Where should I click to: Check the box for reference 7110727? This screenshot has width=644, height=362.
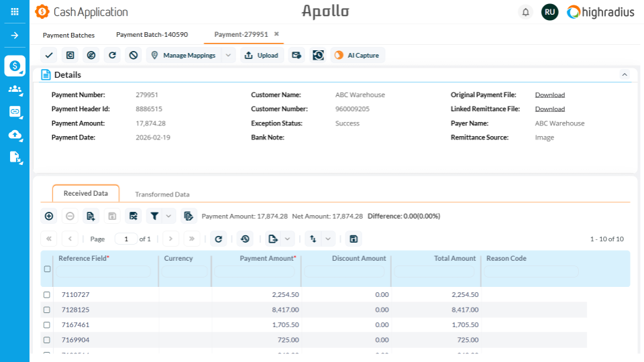(x=47, y=295)
